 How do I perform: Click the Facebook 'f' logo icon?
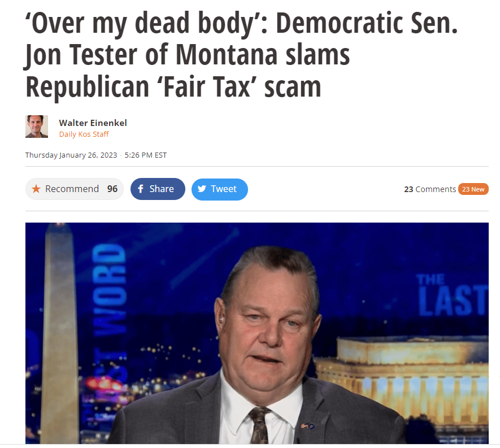click(x=141, y=189)
